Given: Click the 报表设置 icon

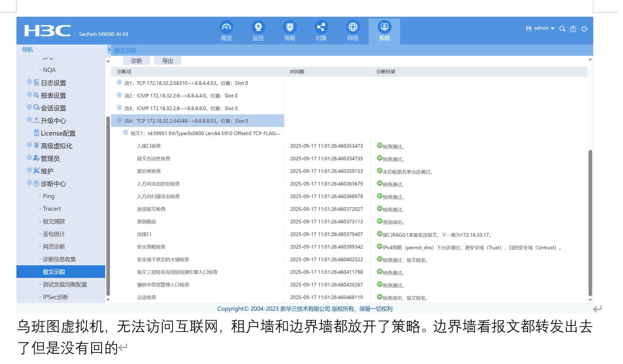Looking at the screenshot, I should (36, 95).
